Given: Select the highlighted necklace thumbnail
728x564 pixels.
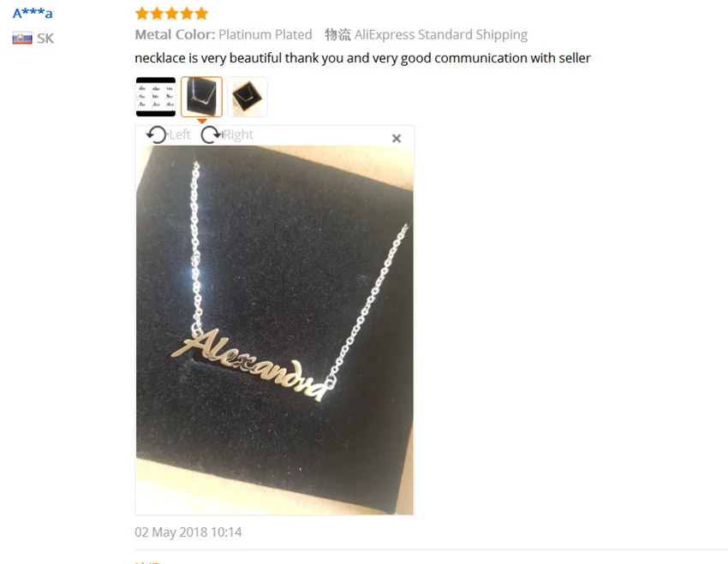Looking at the screenshot, I should point(201,97).
